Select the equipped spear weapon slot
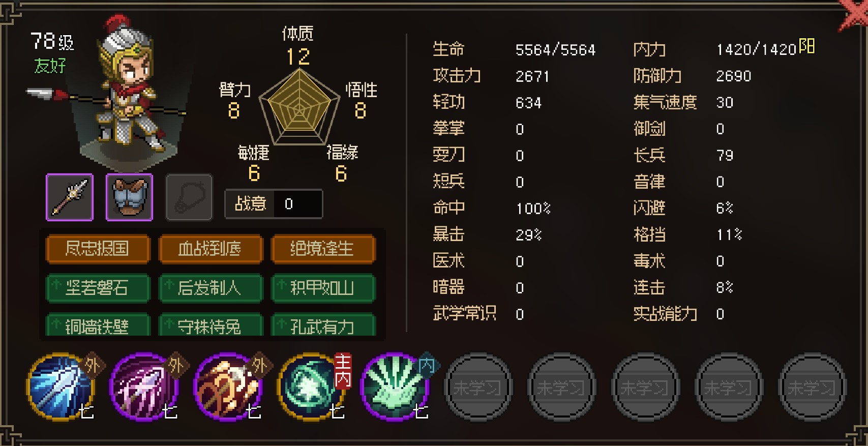The width and height of the screenshot is (868, 446). pyautogui.click(x=70, y=197)
